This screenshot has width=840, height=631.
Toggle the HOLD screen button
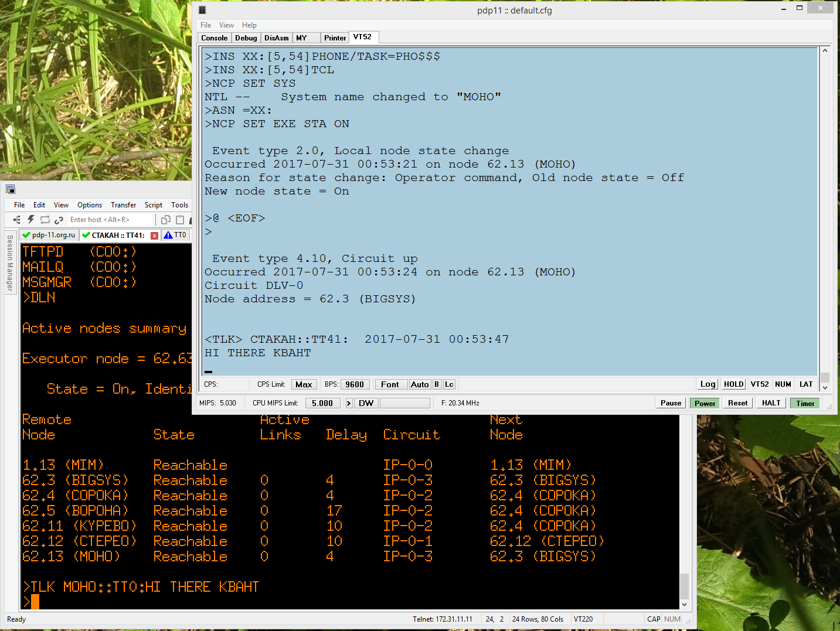pyautogui.click(x=733, y=384)
